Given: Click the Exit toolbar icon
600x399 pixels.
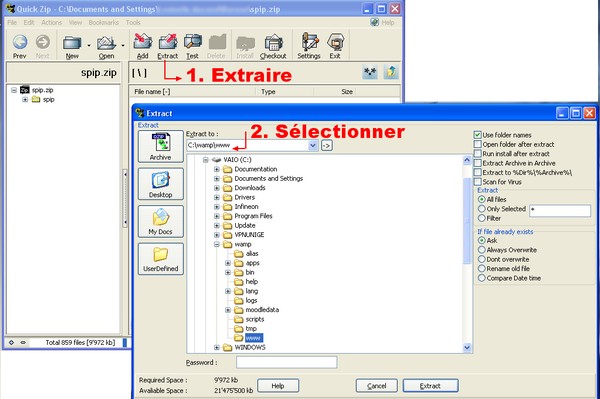Looking at the screenshot, I should [x=335, y=42].
